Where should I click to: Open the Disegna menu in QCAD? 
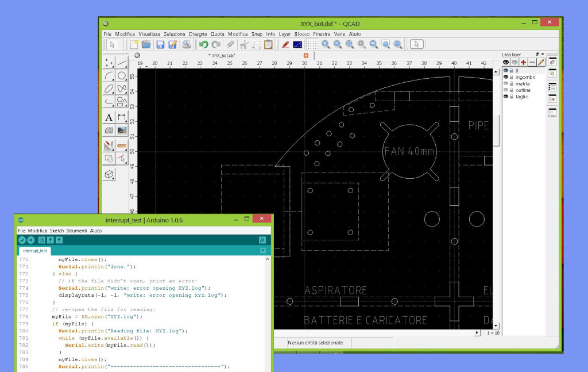pyautogui.click(x=198, y=34)
